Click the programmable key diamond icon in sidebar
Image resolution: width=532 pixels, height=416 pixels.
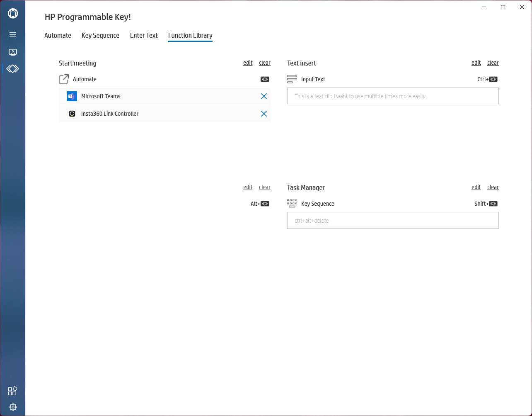tap(13, 68)
